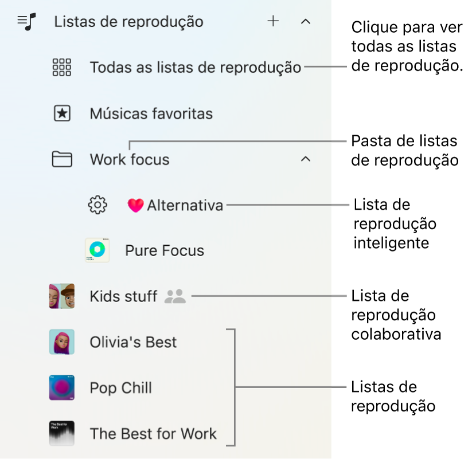
Task: Click the gear icon next to Alternativa
Action: pyautogui.click(x=97, y=205)
